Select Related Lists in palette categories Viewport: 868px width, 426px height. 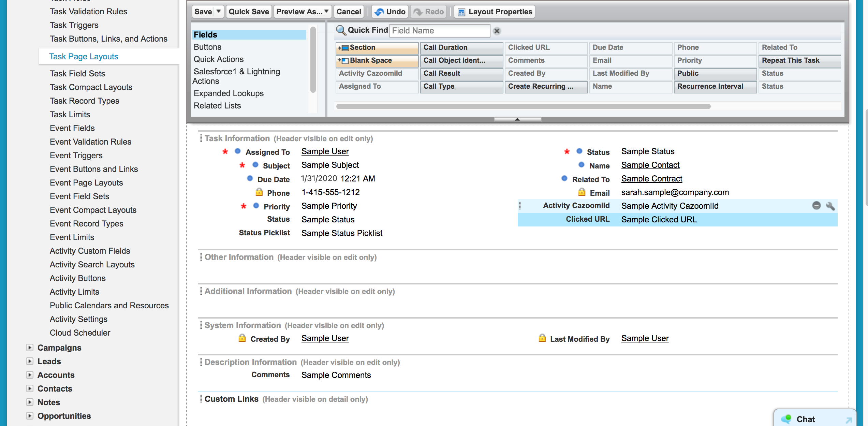(217, 106)
